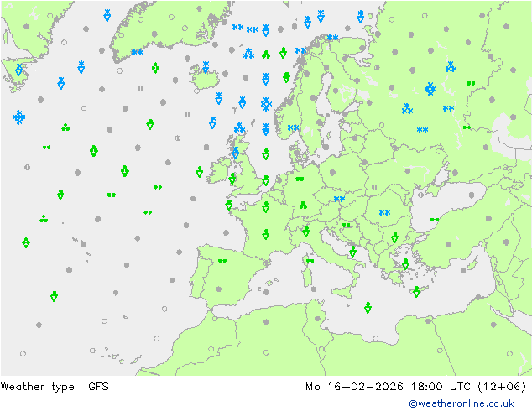Click the large blue snowflake over Russia

click(x=430, y=89)
